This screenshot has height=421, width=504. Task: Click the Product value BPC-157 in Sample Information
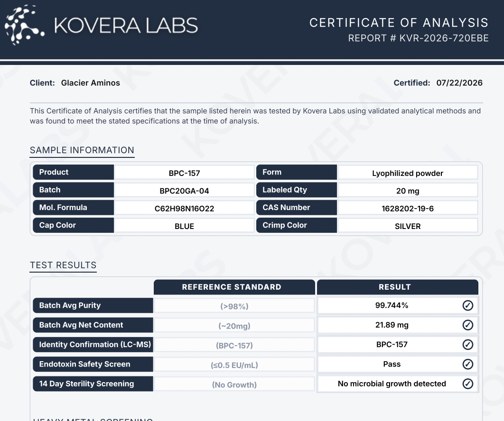pos(185,173)
